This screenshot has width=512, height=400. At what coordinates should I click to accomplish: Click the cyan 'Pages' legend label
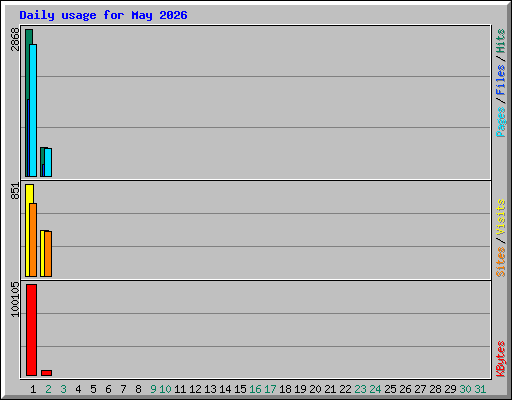[x=500, y=122]
